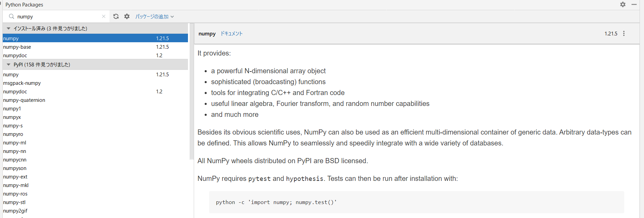This screenshot has height=218, width=644.
Task: Select msgpack-numpy from PyPI list
Action: (22, 83)
